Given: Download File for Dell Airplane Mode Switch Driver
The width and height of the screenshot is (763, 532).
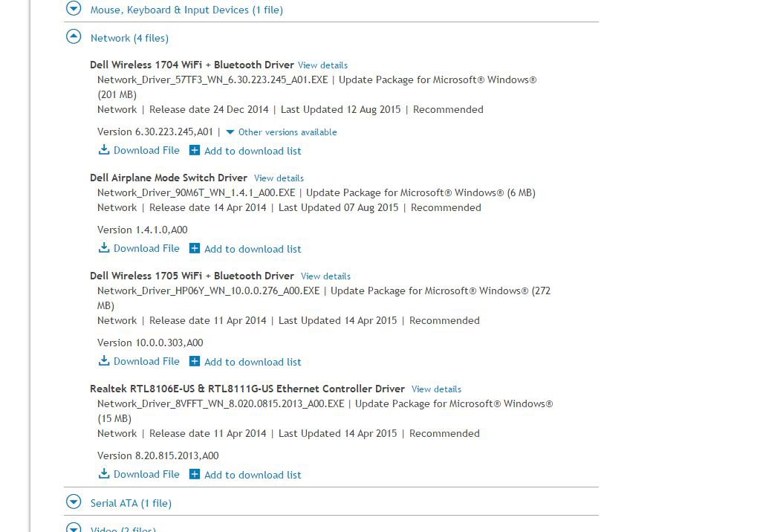Looking at the screenshot, I should (x=146, y=249).
